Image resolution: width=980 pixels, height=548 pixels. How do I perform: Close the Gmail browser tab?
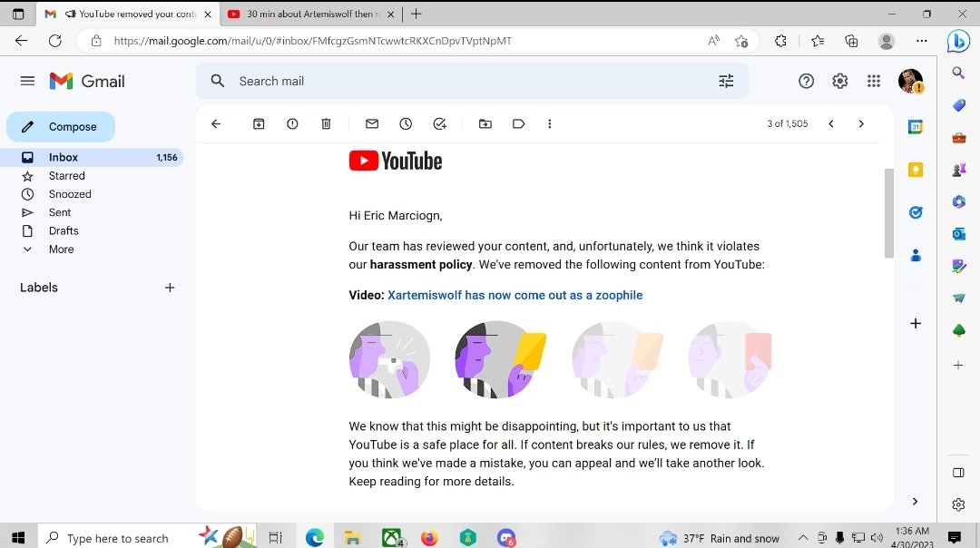(x=208, y=14)
